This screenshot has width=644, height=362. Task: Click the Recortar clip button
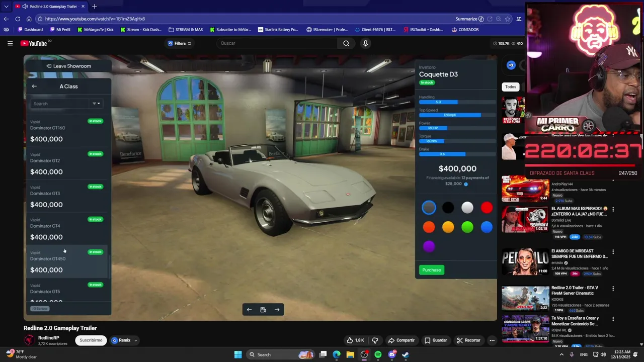(468, 340)
